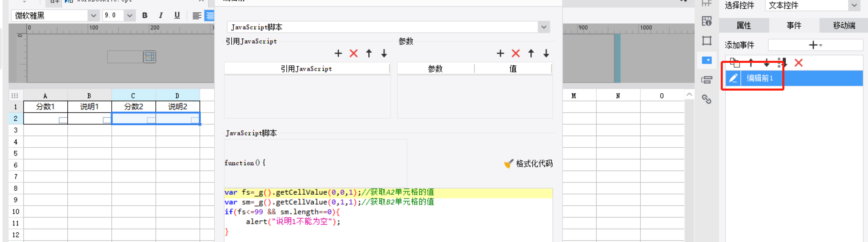Click cell A2 with the widget marker

tap(45, 118)
